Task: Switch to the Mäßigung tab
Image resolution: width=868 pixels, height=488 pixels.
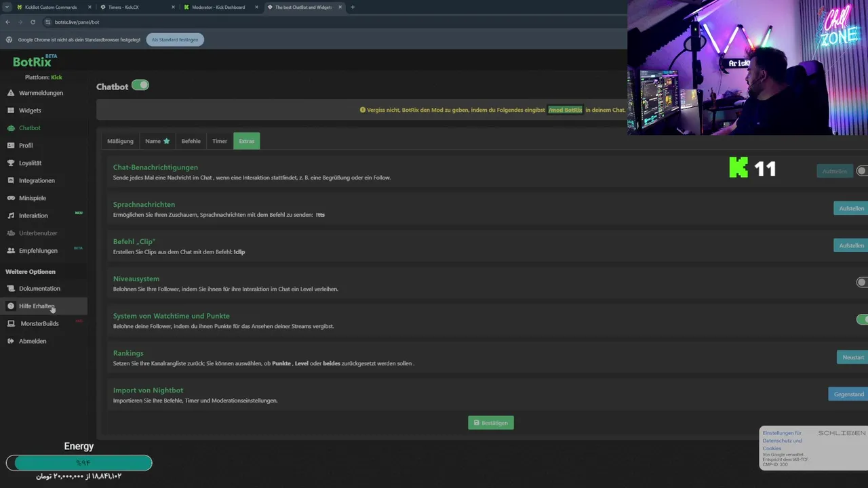Action: pos(120,141)
